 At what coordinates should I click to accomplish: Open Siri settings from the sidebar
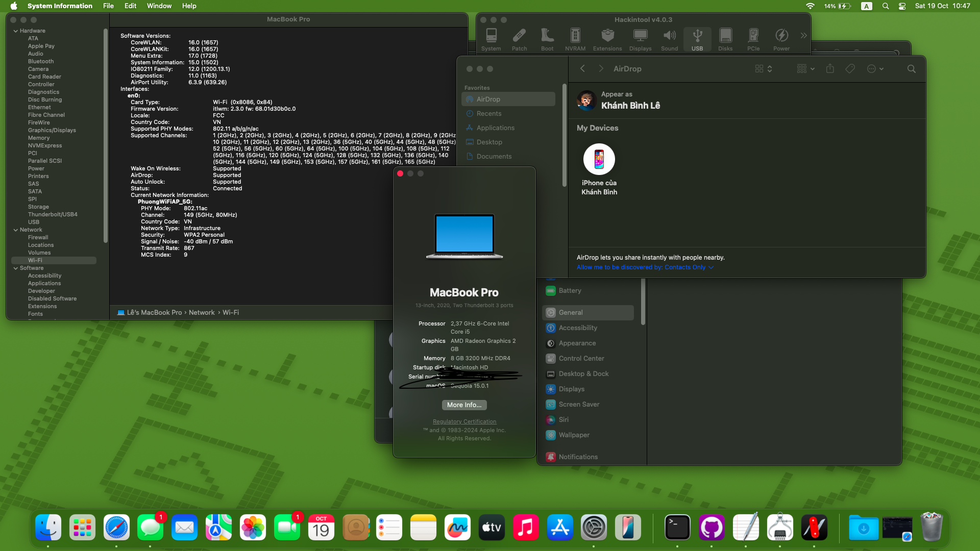tap(563, 419)
